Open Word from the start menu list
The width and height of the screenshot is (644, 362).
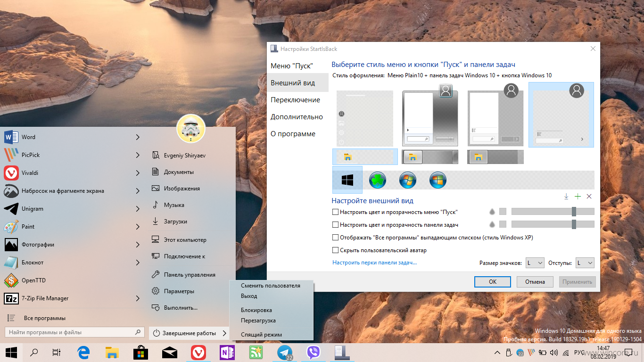point(72,137)
